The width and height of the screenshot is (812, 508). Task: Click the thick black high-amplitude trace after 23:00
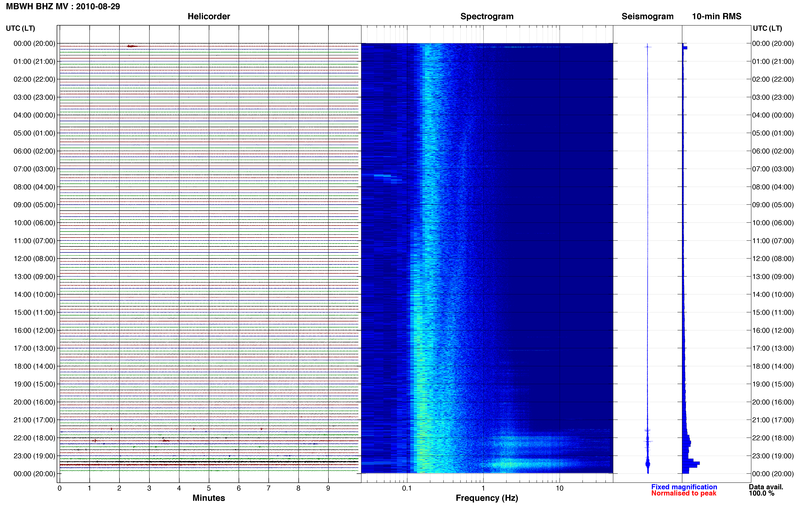pos(209,462)
